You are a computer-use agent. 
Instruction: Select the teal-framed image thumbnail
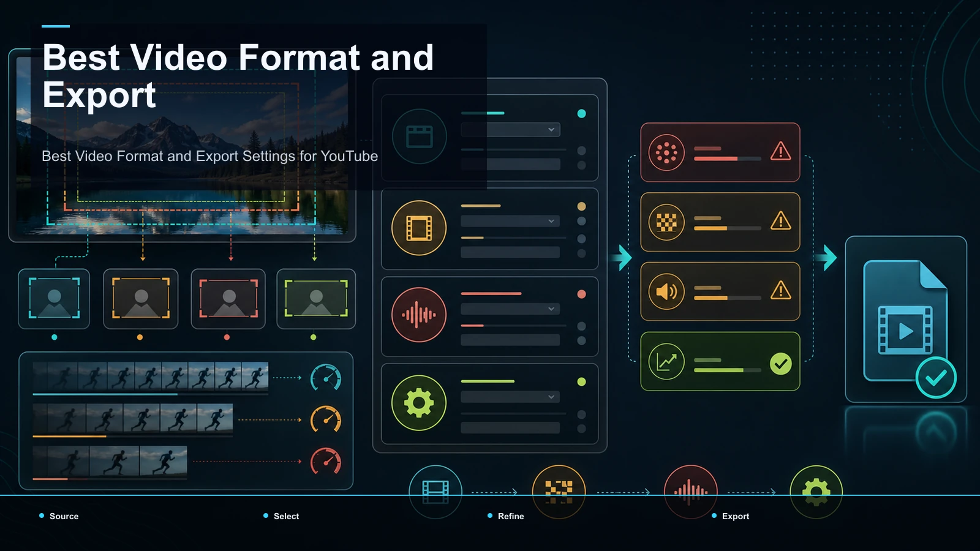tap(55, 299)
